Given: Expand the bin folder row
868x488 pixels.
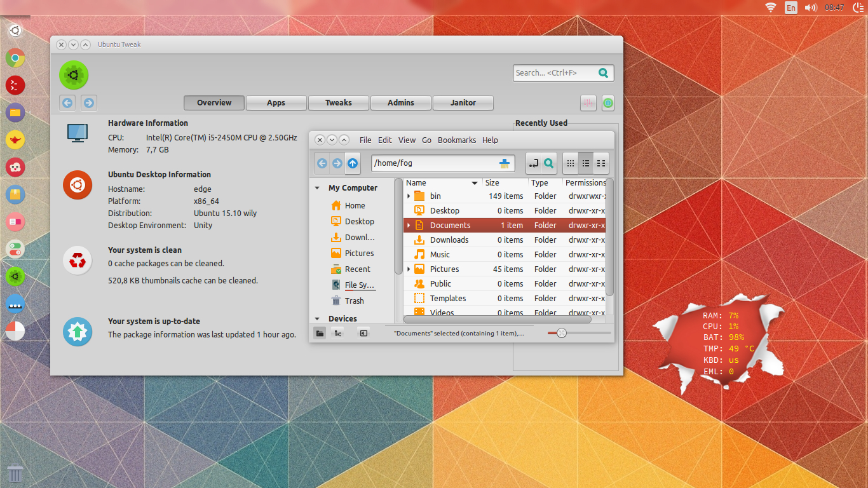Looking at the screenshot, I should pos(409,196).
